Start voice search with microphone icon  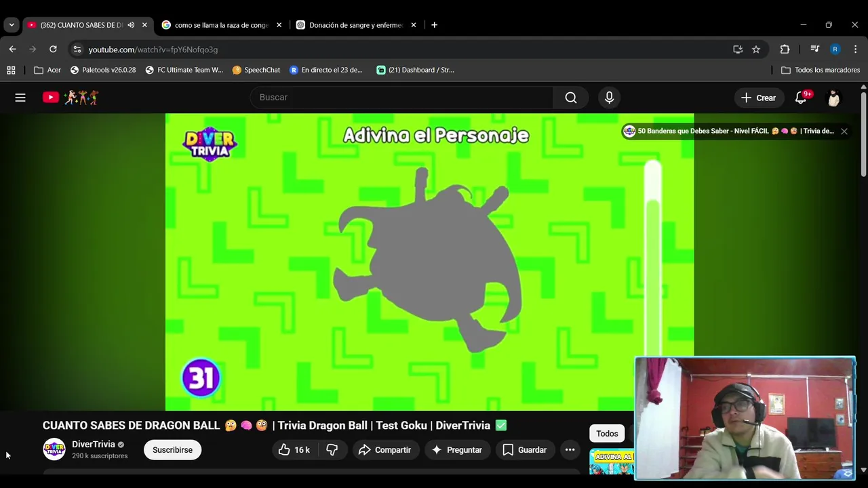pyautogui.click(x=609, y=98)
